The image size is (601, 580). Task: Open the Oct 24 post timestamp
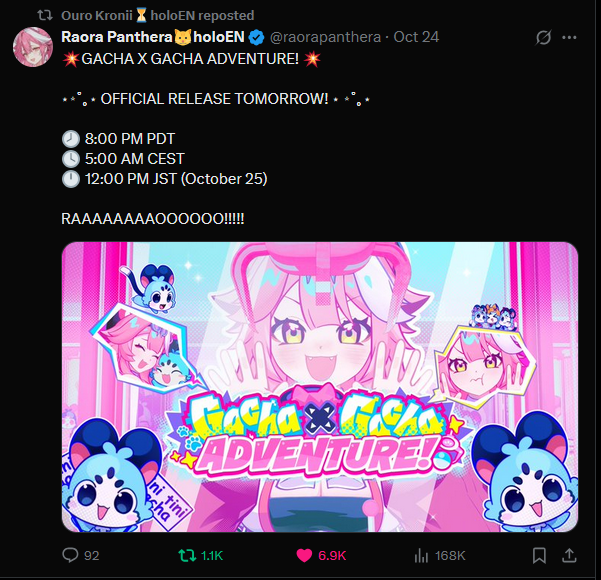(x=416, y=37)
